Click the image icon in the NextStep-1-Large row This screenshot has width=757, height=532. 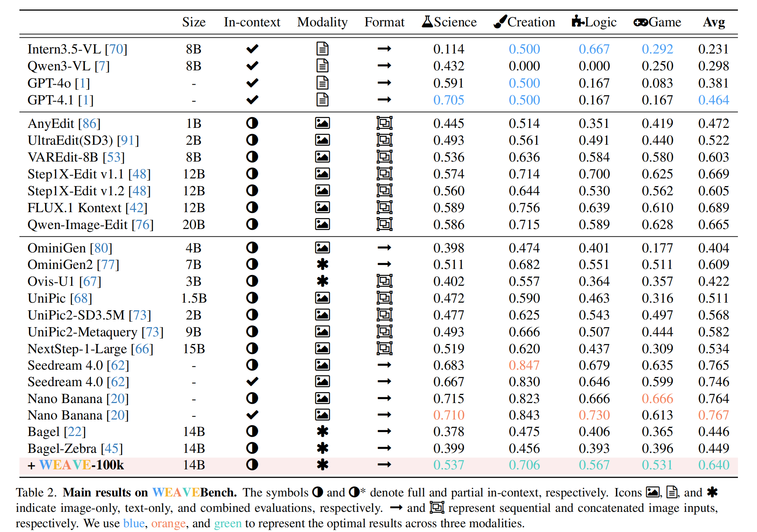(x=322, y=348)
